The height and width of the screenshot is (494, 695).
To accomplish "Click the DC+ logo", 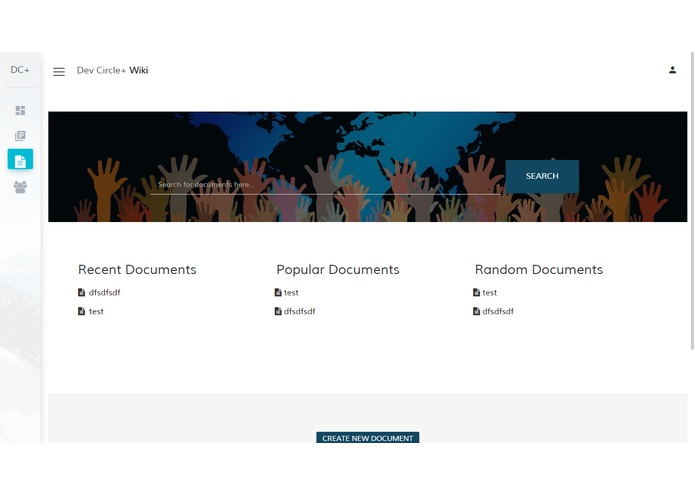I will (20, 70).
